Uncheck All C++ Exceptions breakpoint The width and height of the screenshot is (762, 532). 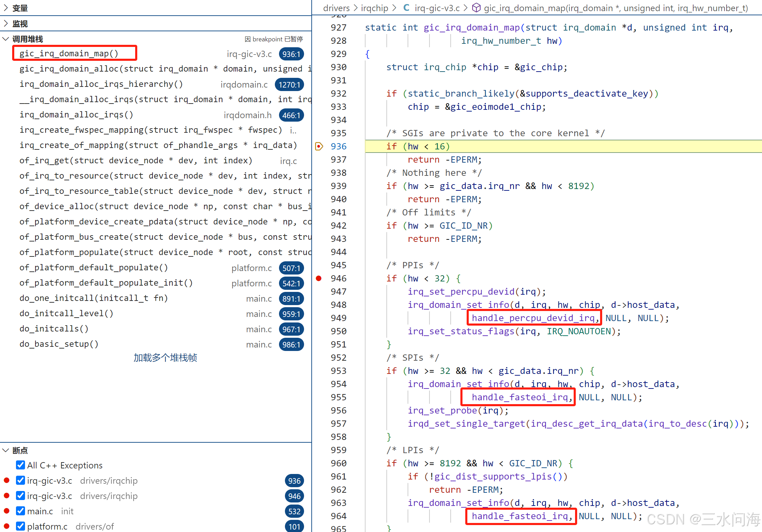[x=21, y=465]
